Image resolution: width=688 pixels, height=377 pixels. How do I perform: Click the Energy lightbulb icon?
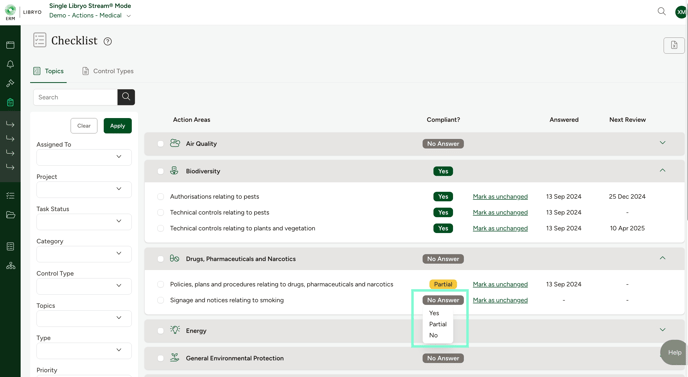tap(175, 330)
